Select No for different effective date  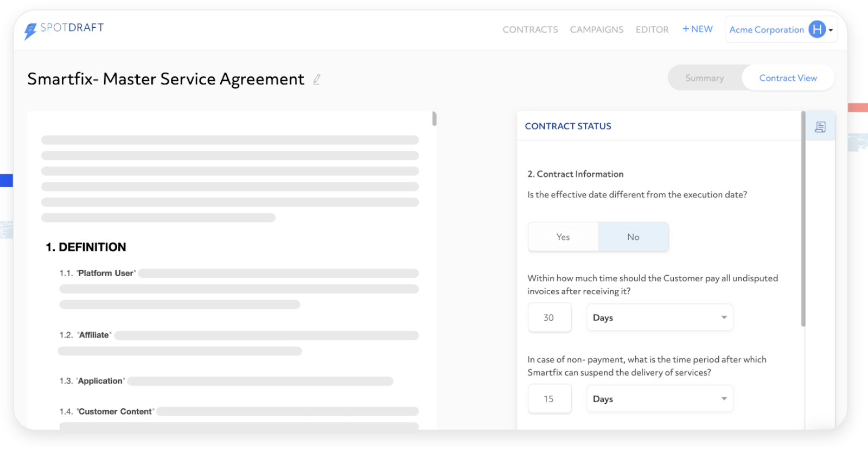tap(633, 237)
